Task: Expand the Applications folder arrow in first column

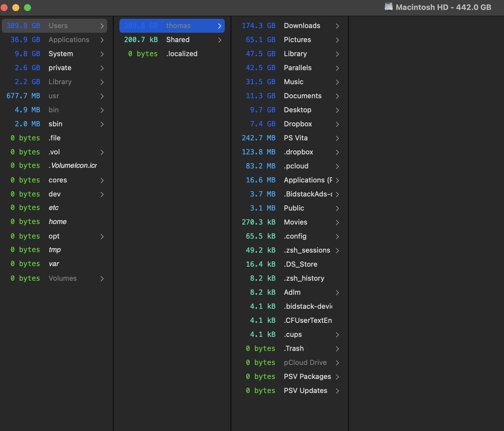Action: pyautogui.click(x=102, y=40)
